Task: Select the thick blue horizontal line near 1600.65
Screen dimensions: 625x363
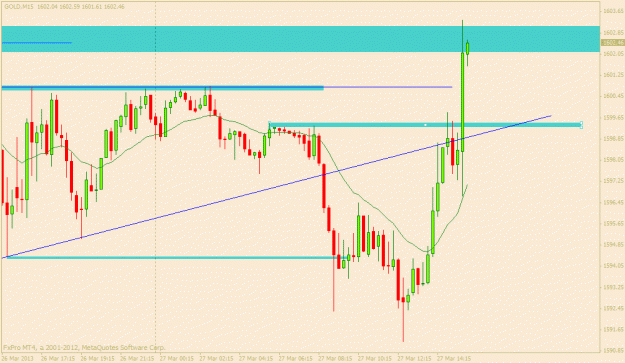Action: coord(163,88)
